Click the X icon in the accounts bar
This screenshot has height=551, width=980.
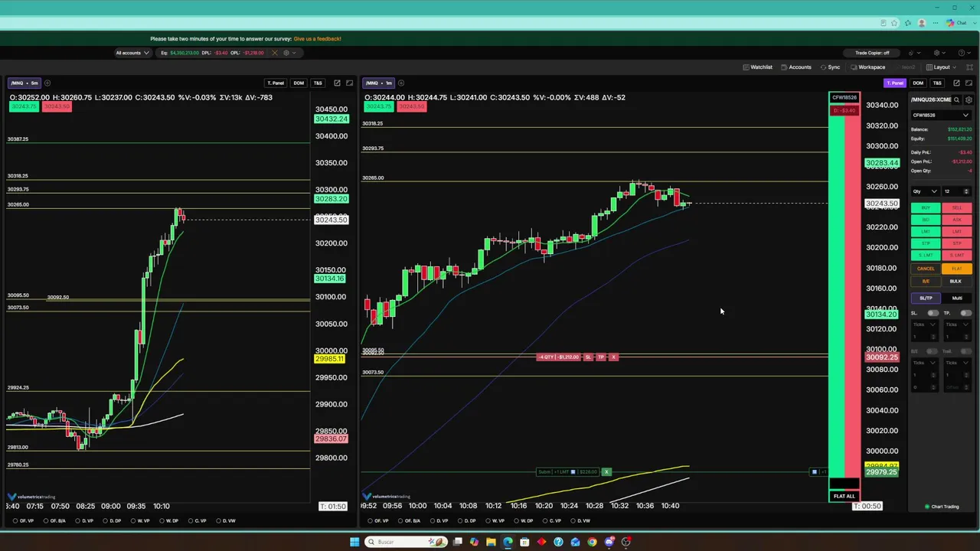pyautogui.click(x=275, y=53)
